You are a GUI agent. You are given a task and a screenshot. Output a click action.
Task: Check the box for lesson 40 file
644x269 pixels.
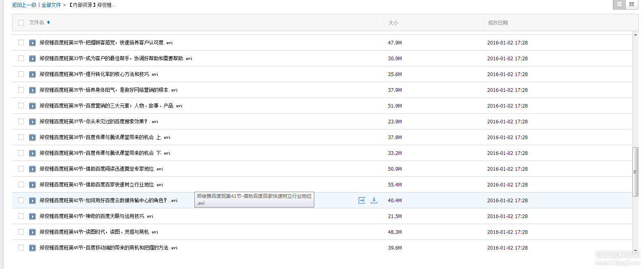[x=21, y=169]
